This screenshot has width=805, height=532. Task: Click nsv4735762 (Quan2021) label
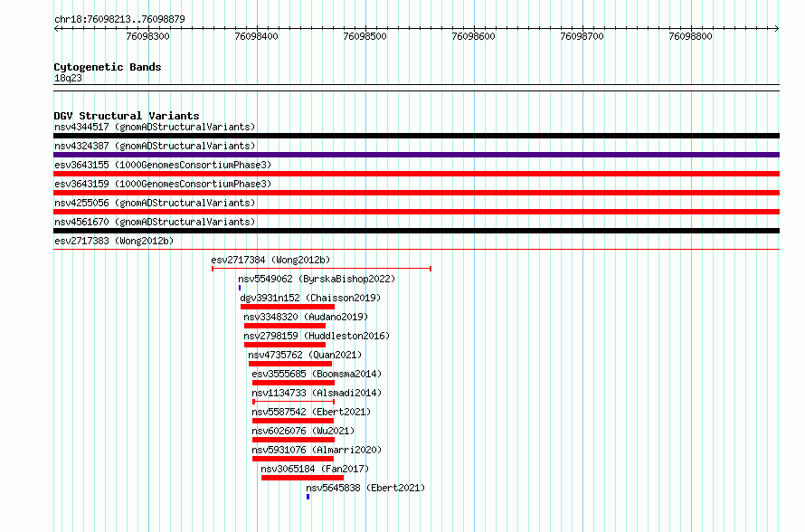point(305,355)
